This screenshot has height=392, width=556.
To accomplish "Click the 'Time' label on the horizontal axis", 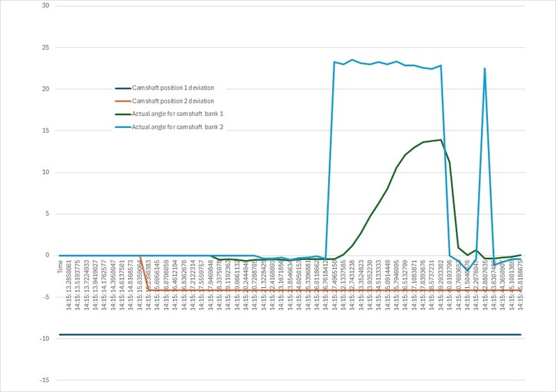I will pyautogui.click(x=60, y=267).
